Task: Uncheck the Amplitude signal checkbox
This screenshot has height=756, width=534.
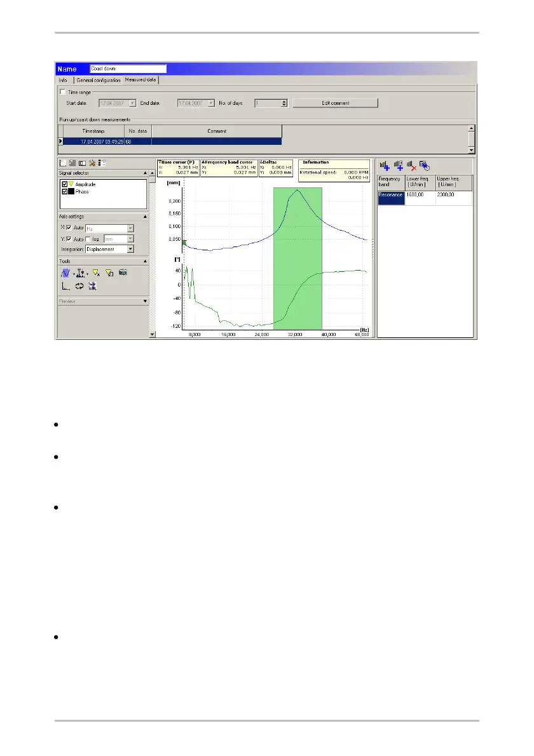Action: click(x=65, y=184)
